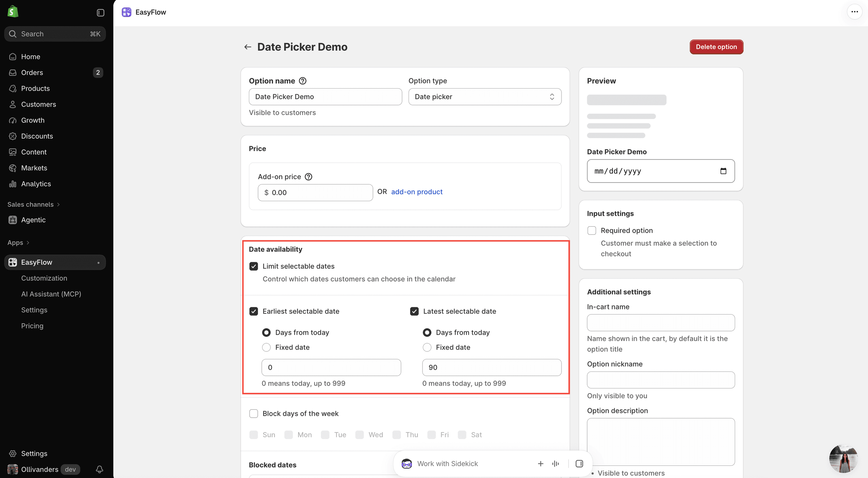Follow the add-on product link
Image resolution: width=868 pixels, height=478 pixels.
click(x=417, y=192)
